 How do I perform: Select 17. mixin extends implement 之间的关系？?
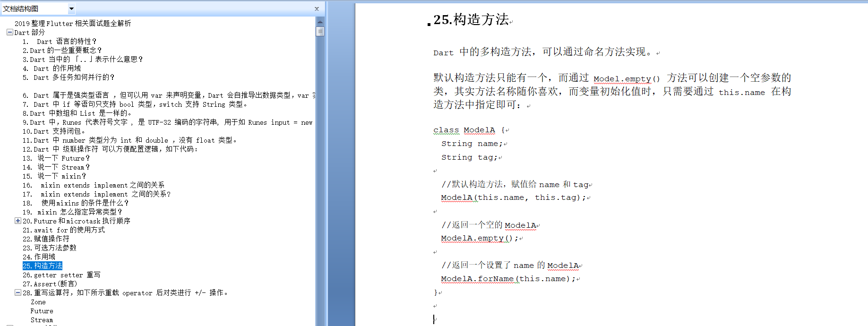[96, 194]
